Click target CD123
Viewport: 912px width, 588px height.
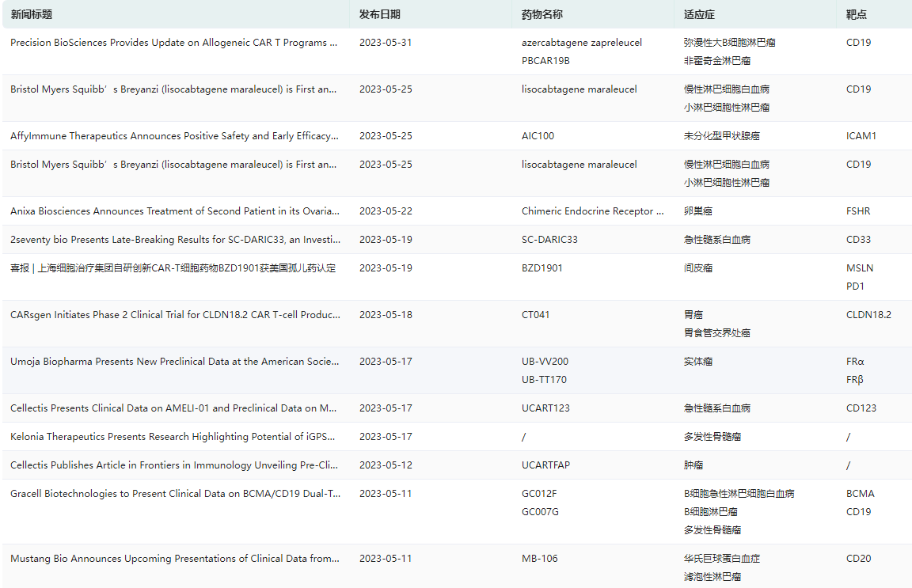point(861,408)
